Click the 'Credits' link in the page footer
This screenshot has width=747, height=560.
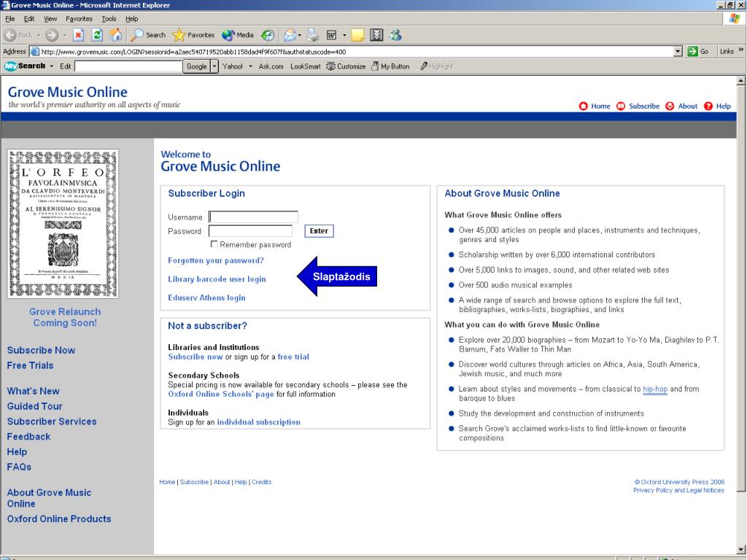262,482
